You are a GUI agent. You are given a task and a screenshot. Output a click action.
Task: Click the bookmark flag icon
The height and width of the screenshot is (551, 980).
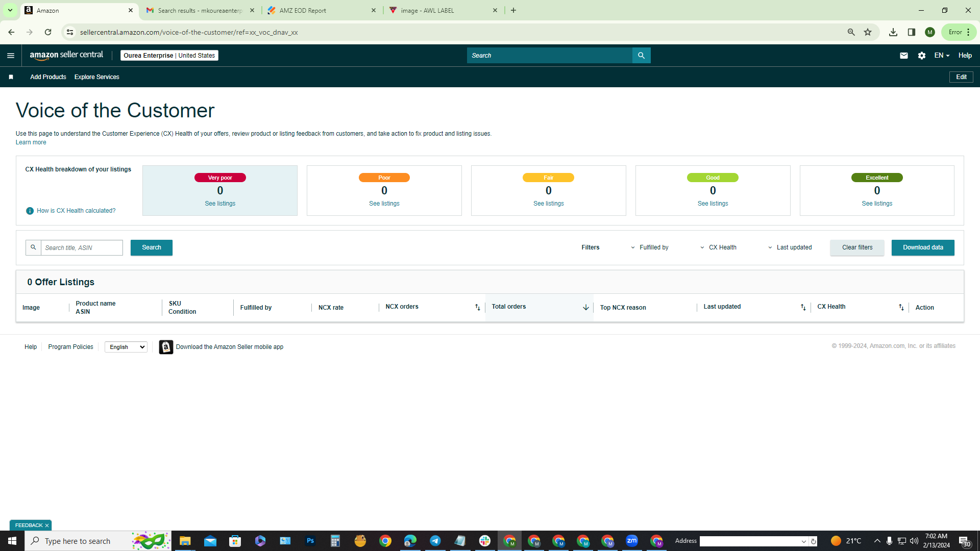[x=11, y=77]
